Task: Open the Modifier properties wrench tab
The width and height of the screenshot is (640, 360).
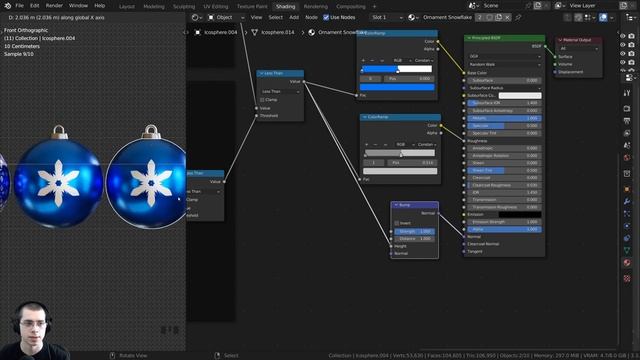Action: (627, 201)
